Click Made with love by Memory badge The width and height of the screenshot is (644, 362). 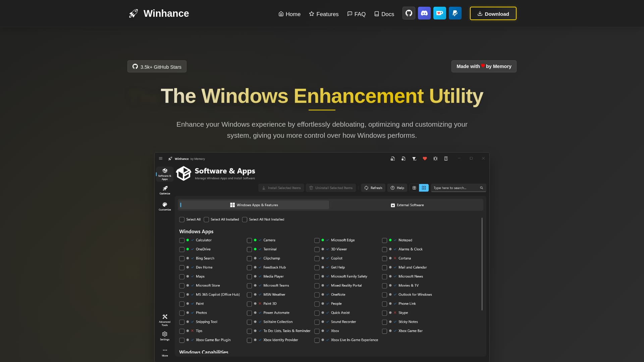click(484, 66)
